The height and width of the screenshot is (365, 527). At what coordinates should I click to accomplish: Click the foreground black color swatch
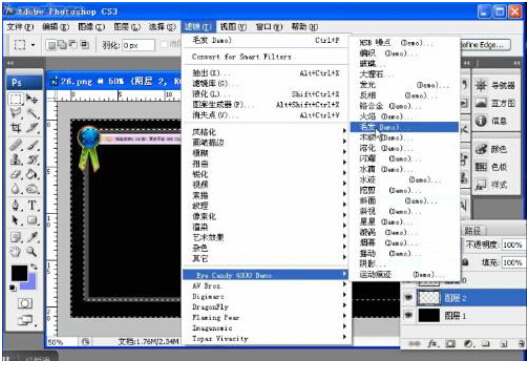coord(19,273)
